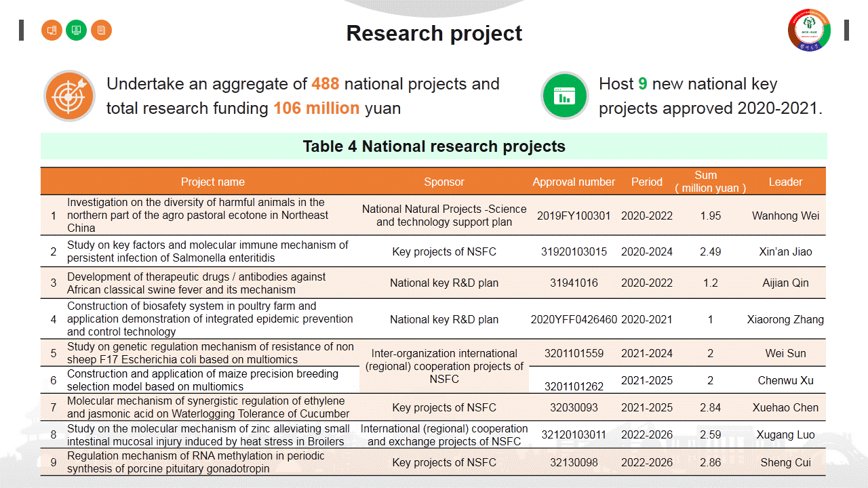Viewport: 868px width, 488px height.
Task: Click the 'Leader' column header
Action: pyautogui.click(x=785, y=182)
